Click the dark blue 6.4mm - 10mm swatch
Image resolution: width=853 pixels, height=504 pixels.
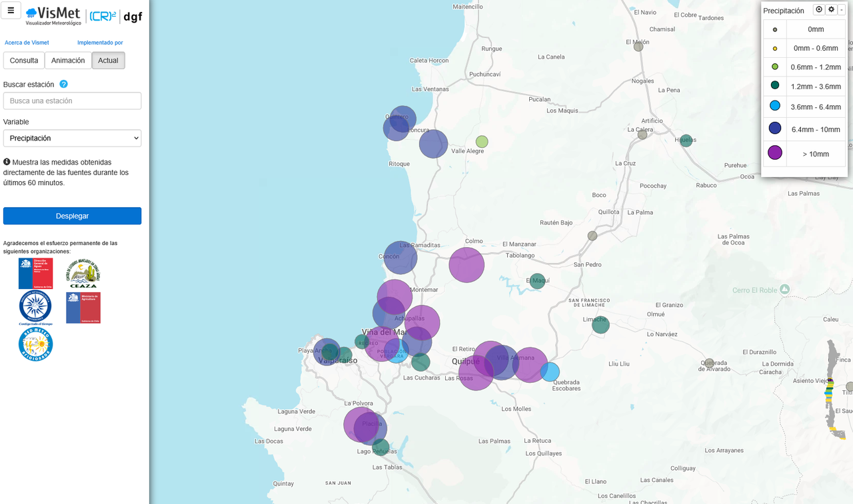coord(775,128)
